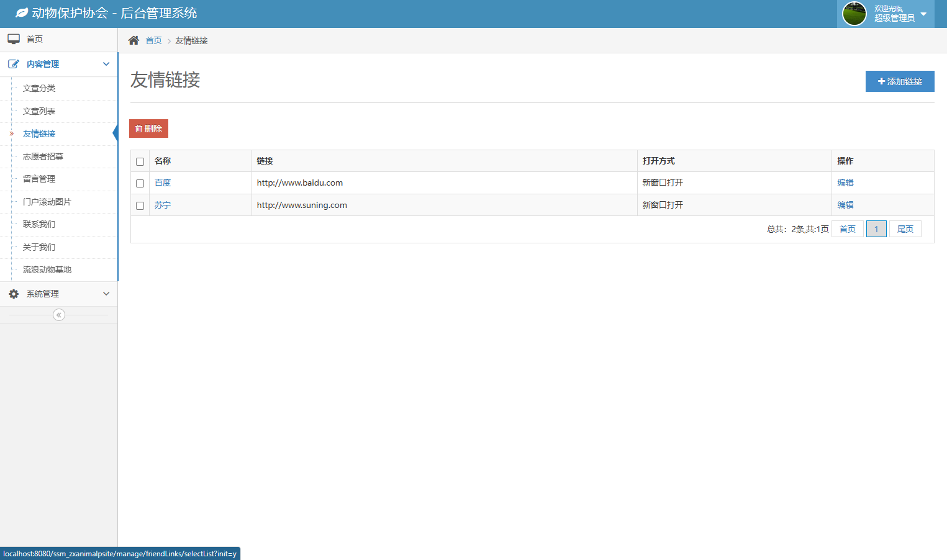Click the gear icon beside 系统管理
This screenshot has width=947, height=560.
point(14,294)
